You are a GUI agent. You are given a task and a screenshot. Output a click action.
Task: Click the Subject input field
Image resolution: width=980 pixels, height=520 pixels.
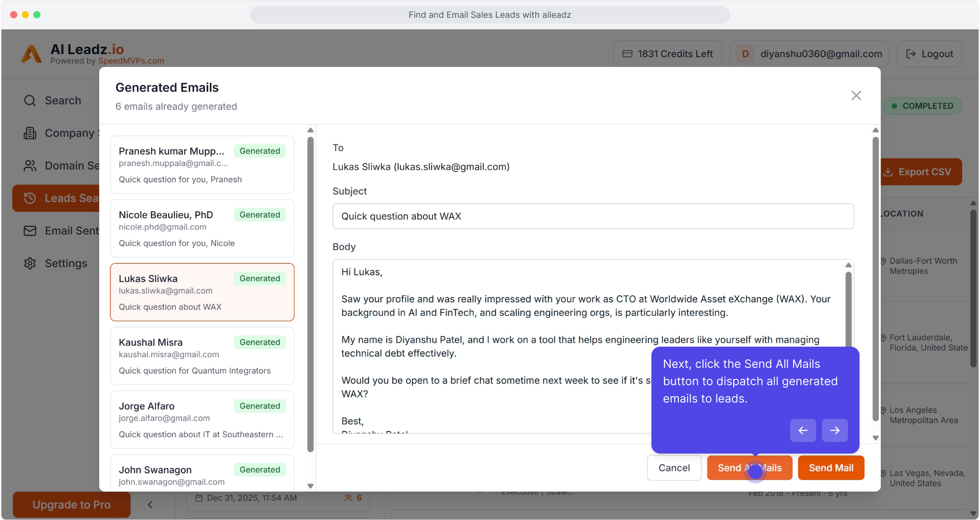point(593,216)
